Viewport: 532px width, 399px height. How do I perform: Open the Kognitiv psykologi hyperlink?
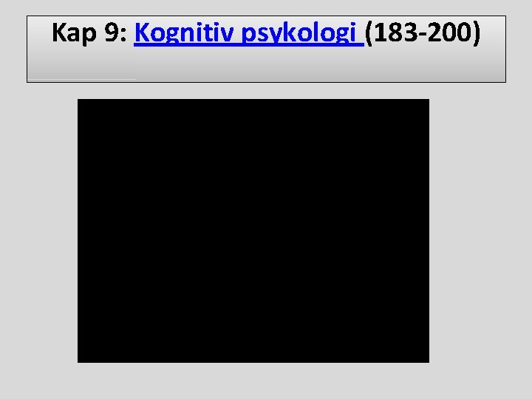click(x=249, y=33)
